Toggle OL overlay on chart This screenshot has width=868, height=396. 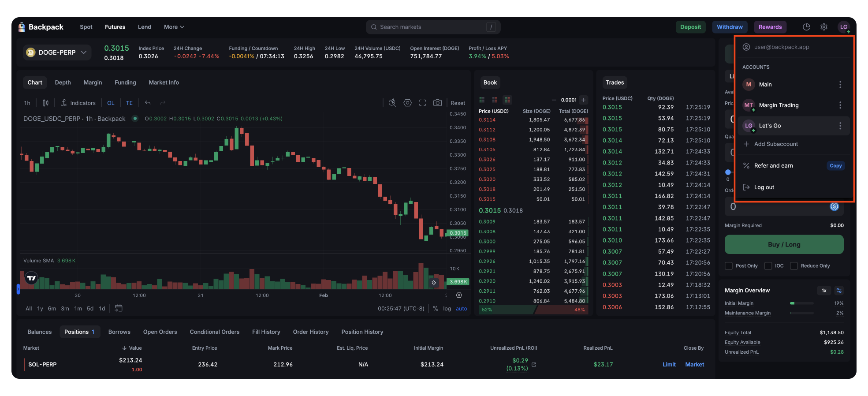111,103
